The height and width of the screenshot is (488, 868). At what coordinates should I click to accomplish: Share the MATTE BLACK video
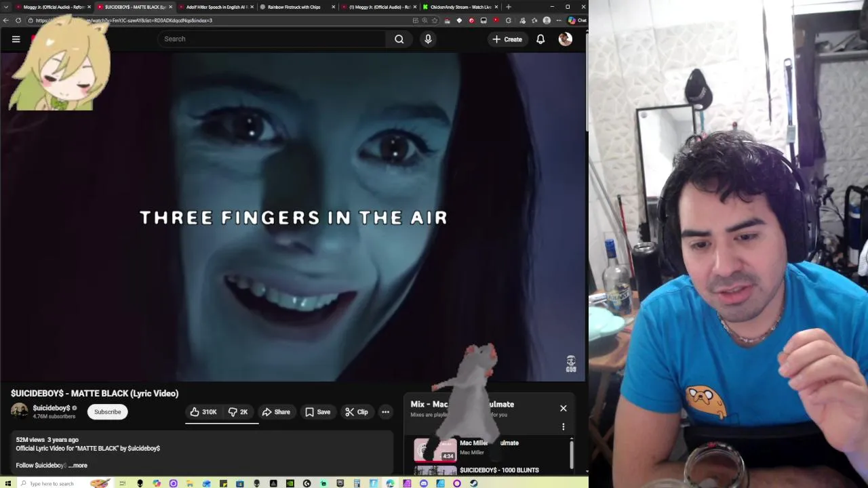coord(276,411)
